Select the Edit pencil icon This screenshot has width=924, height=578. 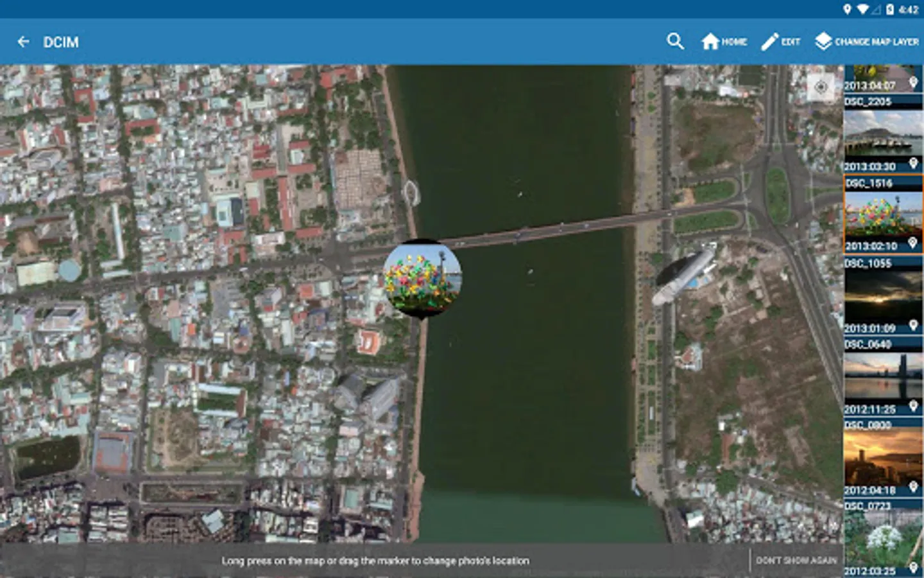point(780,42)
